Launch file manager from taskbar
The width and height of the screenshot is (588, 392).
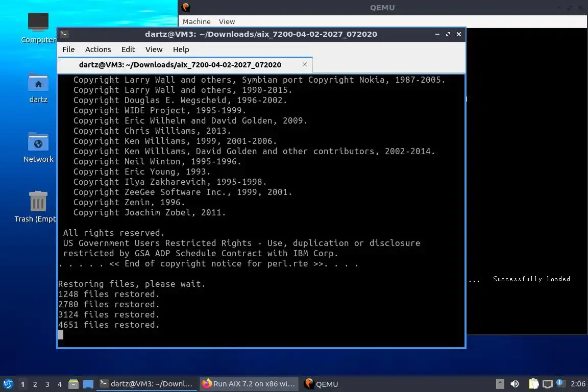73,384
